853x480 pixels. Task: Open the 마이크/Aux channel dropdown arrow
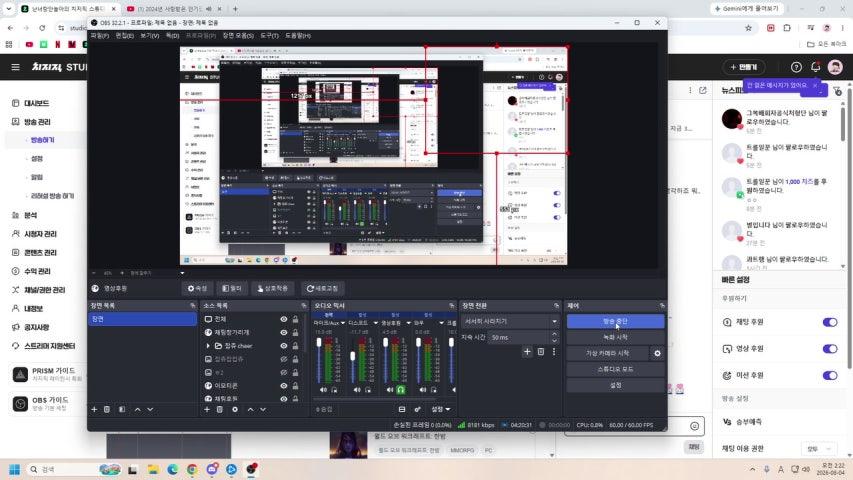[343, 323]
